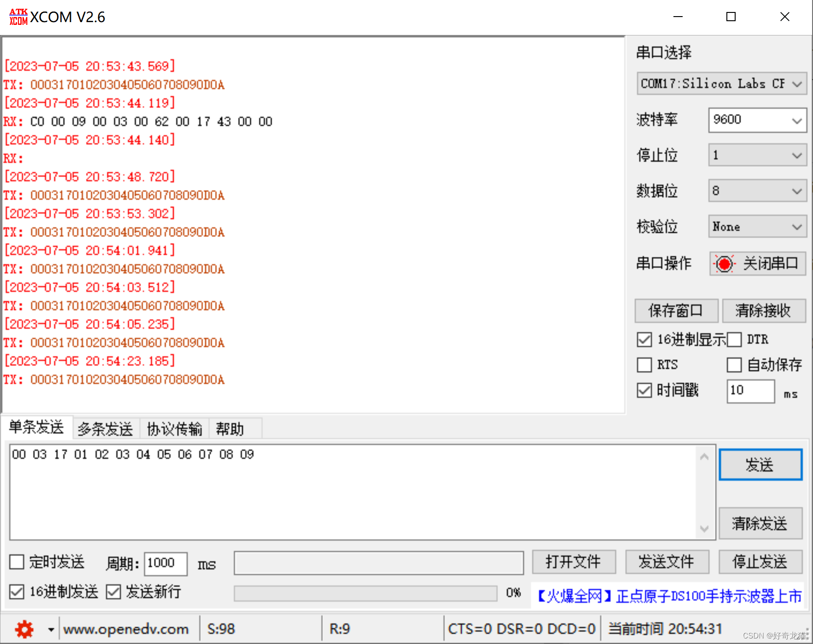Click the 发送文件 send file button

tap(667, 562)
